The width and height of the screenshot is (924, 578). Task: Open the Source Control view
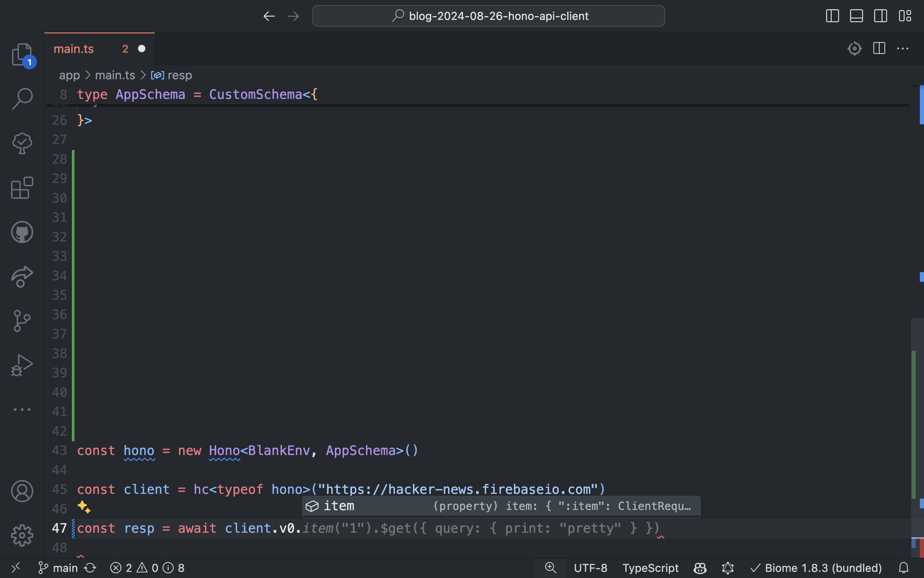click(x=22, y=321)
